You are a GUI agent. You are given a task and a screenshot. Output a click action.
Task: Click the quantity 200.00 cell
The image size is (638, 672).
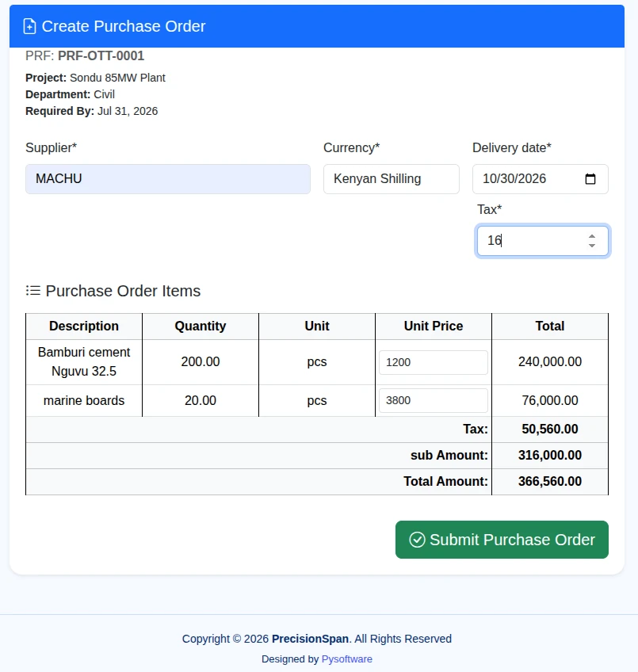pyautogui.click(x=201, y=361)
